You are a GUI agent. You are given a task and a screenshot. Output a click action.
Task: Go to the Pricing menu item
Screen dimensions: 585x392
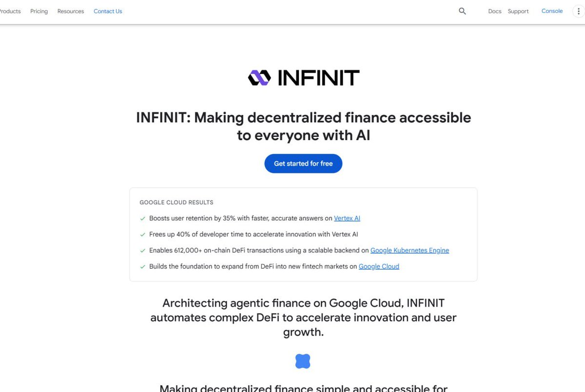click(39, 11)
